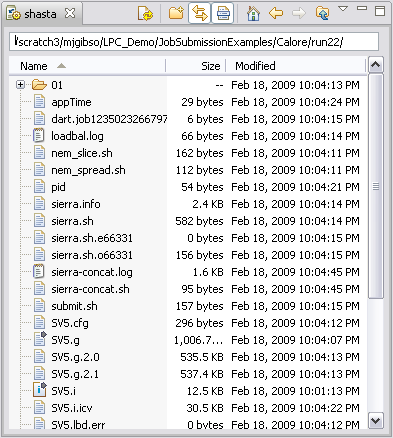Screen dimensions: 393x438
Task: Click the submit.sh file icon
Action: point(39,306)
